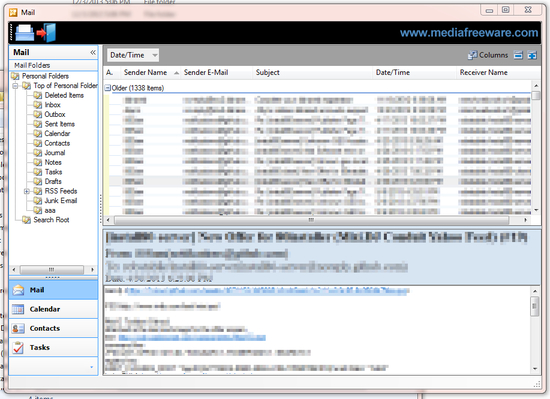The width and height of the screenshot is (550, 399).
Task: Click the Mail Folders header label
Action: click(x=32, y=65)
